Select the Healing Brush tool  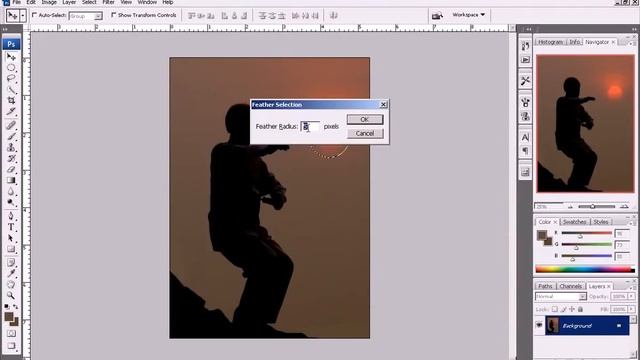coord(11,125)
